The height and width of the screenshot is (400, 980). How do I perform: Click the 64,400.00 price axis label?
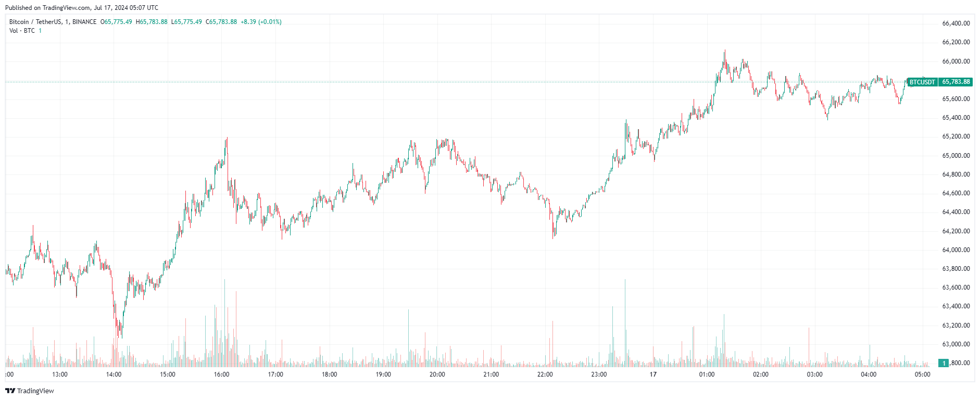[956, 212]
